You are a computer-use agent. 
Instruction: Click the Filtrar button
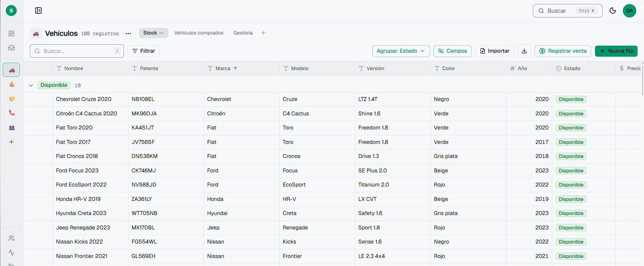click(x=143, y=51)
